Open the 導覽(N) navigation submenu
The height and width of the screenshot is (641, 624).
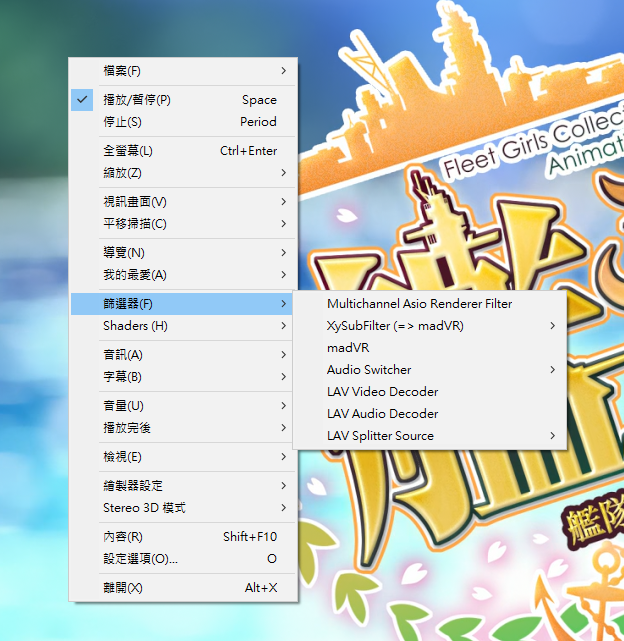[183, 253]
